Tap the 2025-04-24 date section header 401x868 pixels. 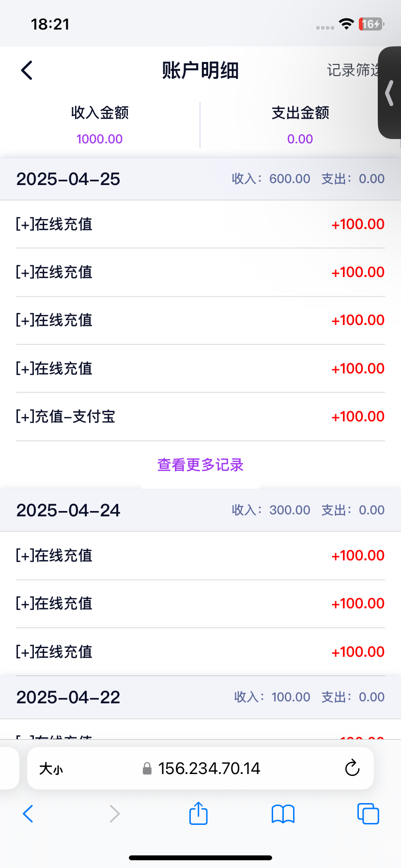click(68, 511)
